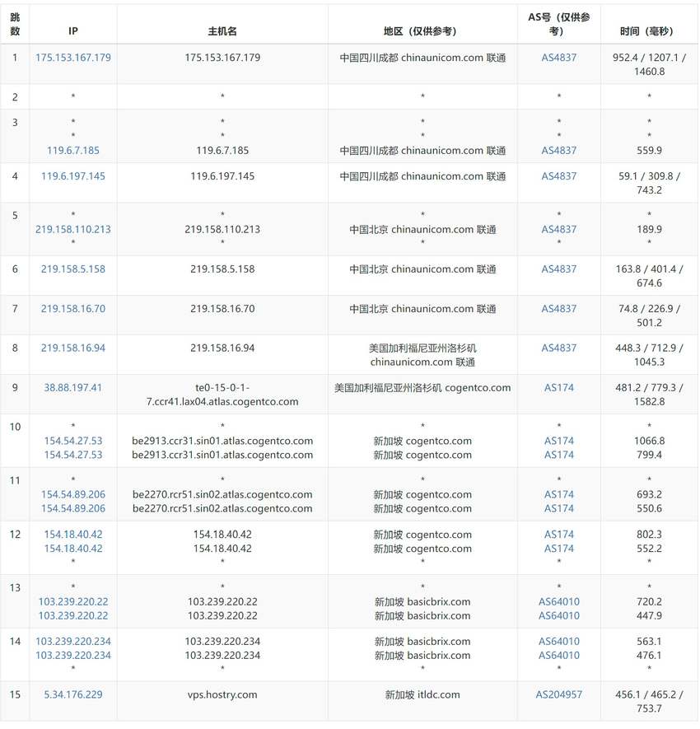
Task: Select region 中国北京 chinaunicom.com 联通 in hop 6
Action: pos(422,269)
